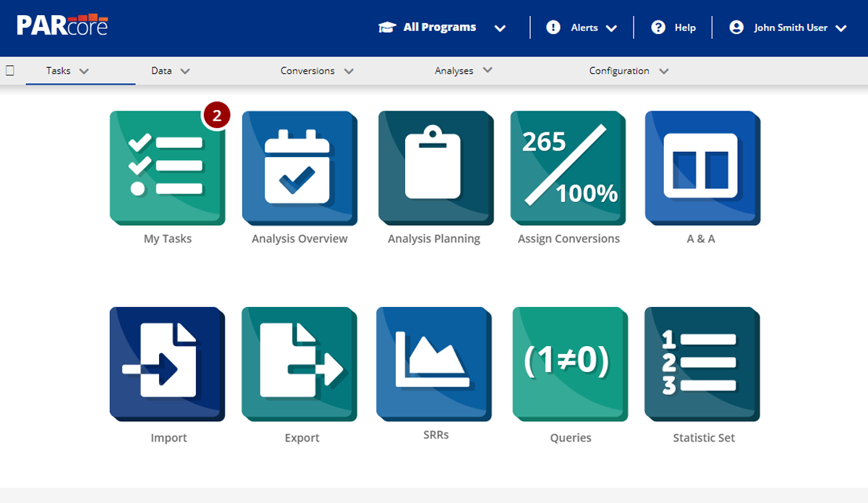Open the Queries tile
Screen dimensions: 868x503
[570, 364]
